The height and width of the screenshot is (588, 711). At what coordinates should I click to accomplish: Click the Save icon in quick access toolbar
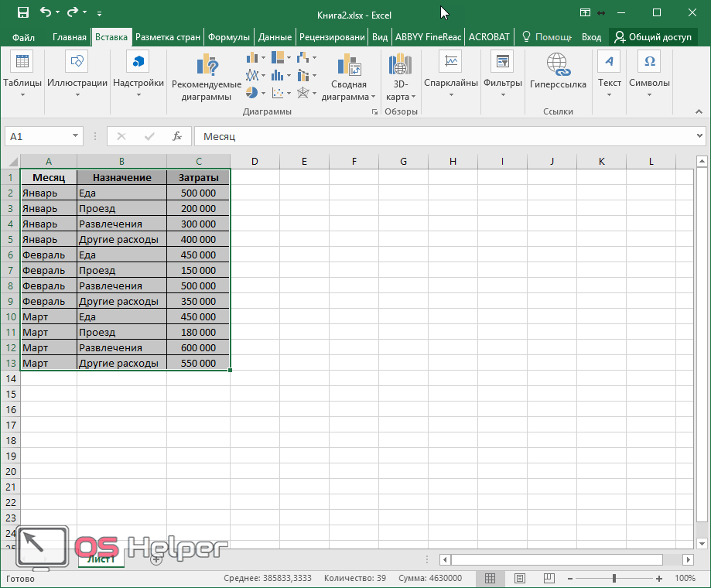(22, 12)
